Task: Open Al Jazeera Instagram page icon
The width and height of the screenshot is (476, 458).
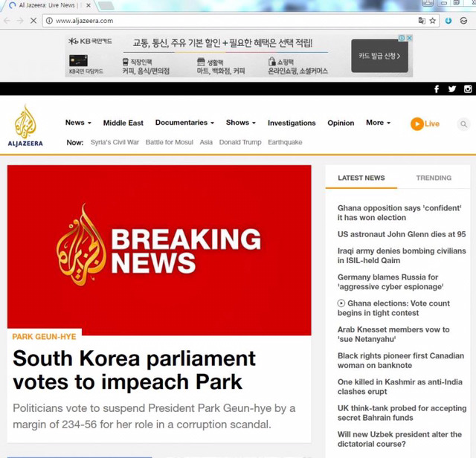Action: 468,89
